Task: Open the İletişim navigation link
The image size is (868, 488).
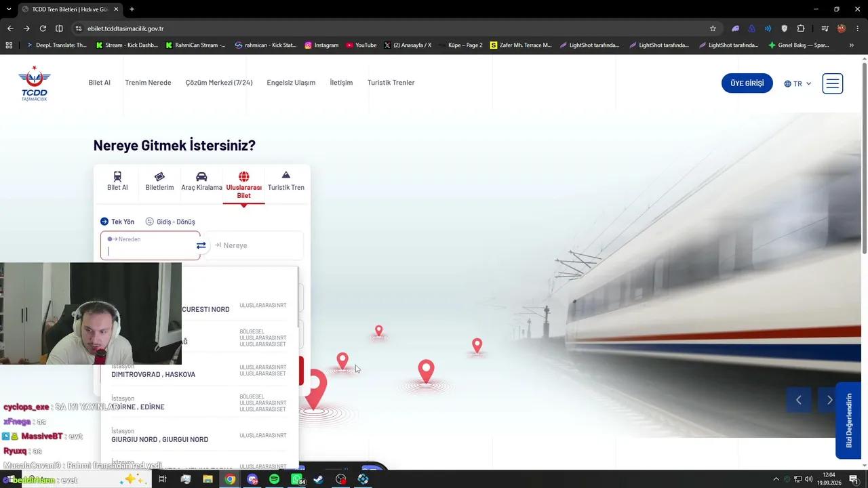Action: pyautogui.click(x=341, y=83)
